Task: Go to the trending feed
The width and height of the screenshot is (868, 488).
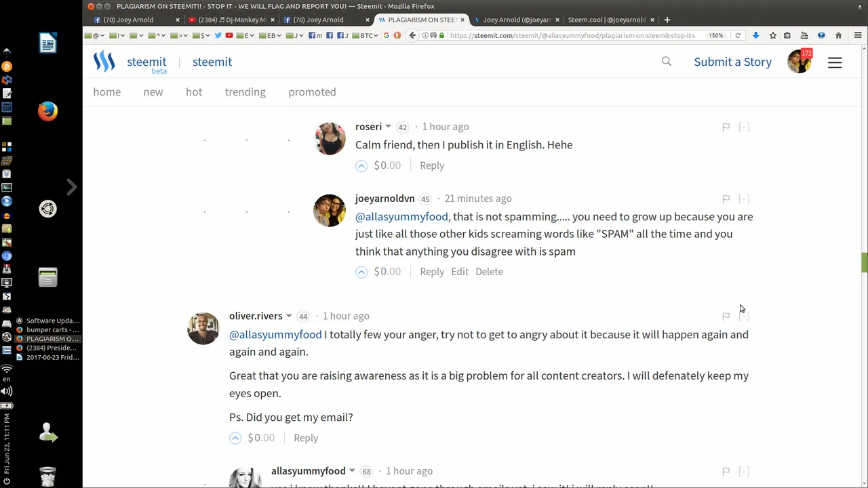Action: (x=245, y=92)
